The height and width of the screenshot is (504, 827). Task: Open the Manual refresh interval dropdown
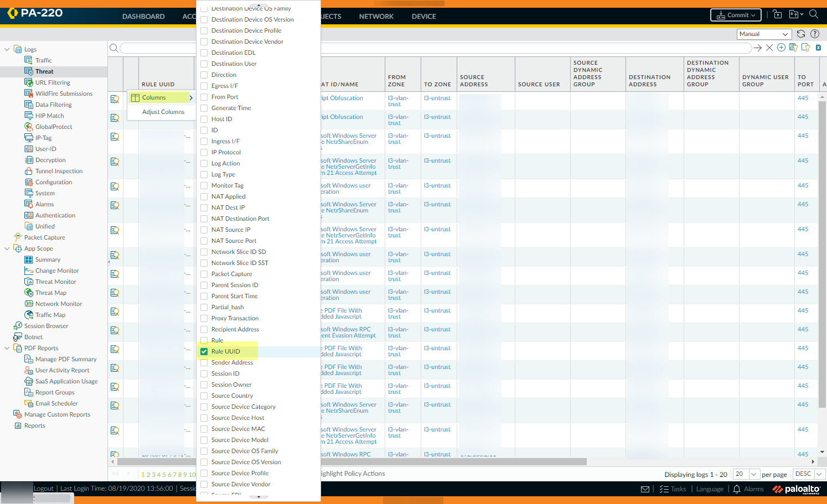[x=764, y=34]
